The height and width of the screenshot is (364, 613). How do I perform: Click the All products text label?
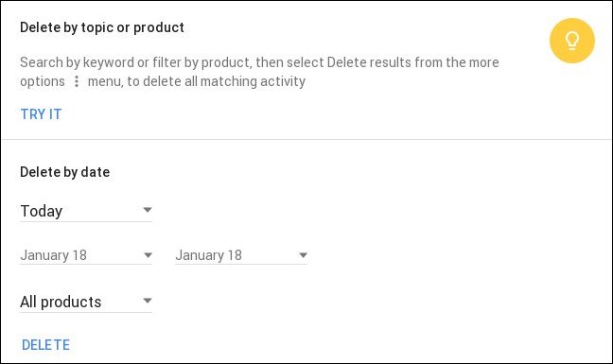point(61,302)
